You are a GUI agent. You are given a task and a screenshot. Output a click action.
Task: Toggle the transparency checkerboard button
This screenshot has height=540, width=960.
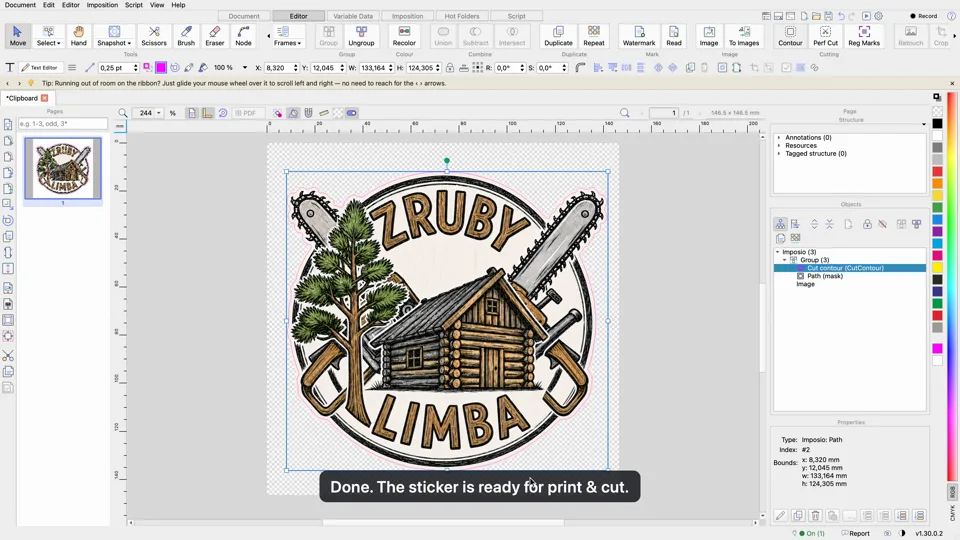click(337, 113)
